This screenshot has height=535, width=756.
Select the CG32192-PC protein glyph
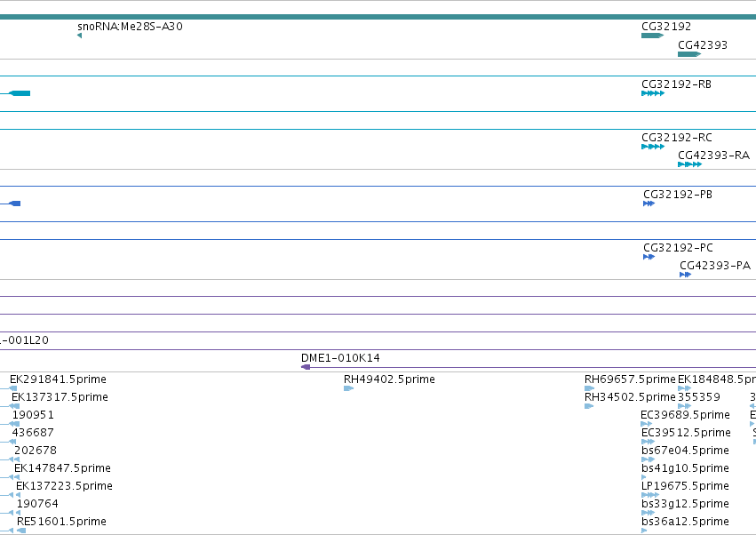pyautogui.click(x=649, y=257)
